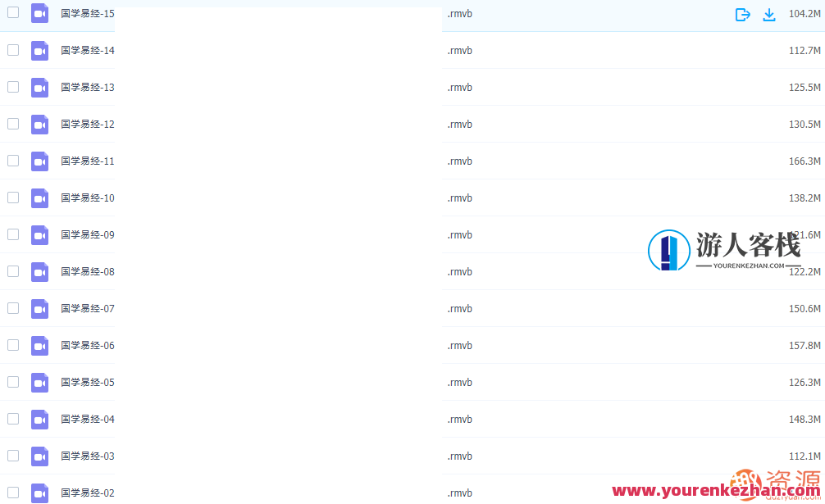Click video file icon for 国学易经-12
825x504 pixels.
click(39, 125)
